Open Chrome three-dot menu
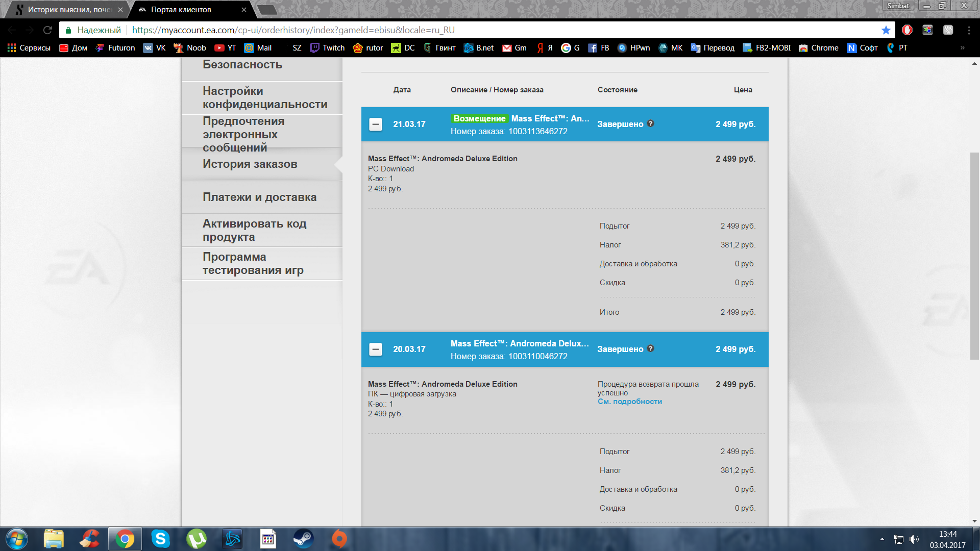Viewport: 980px width, 551px height. pos(969,30)
